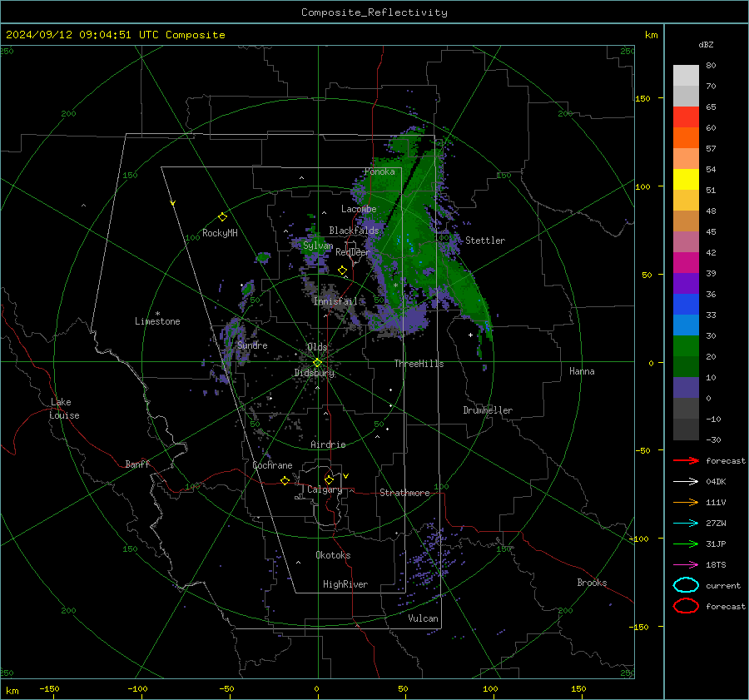Click the Olds city label
749x700 pixels.
317,347
